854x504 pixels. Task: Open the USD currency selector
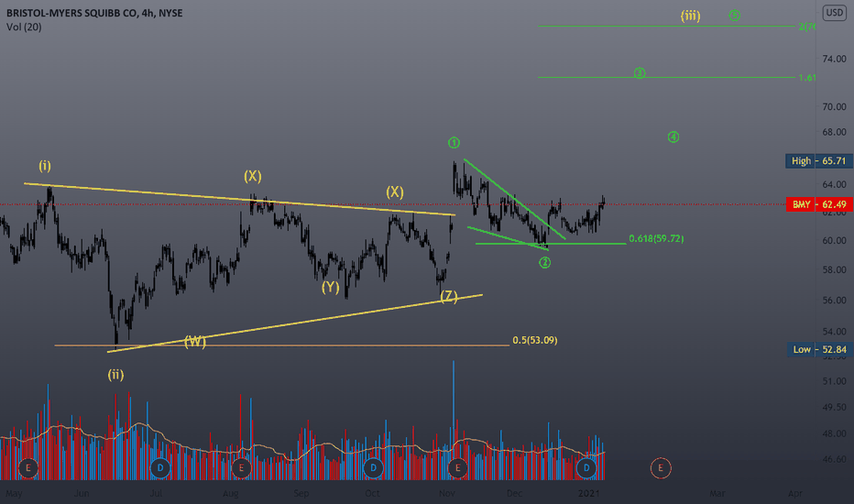[835, 13]
